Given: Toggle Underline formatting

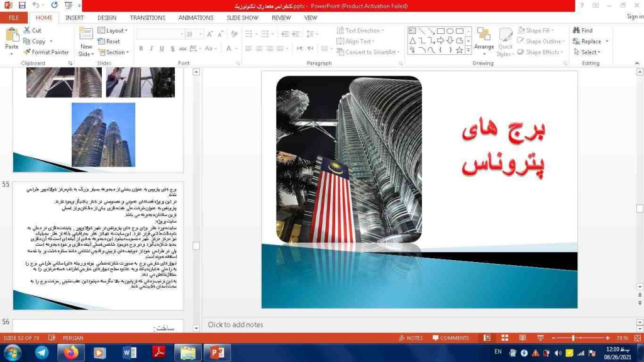Looking at the screenshot, I should click(162, 48).
